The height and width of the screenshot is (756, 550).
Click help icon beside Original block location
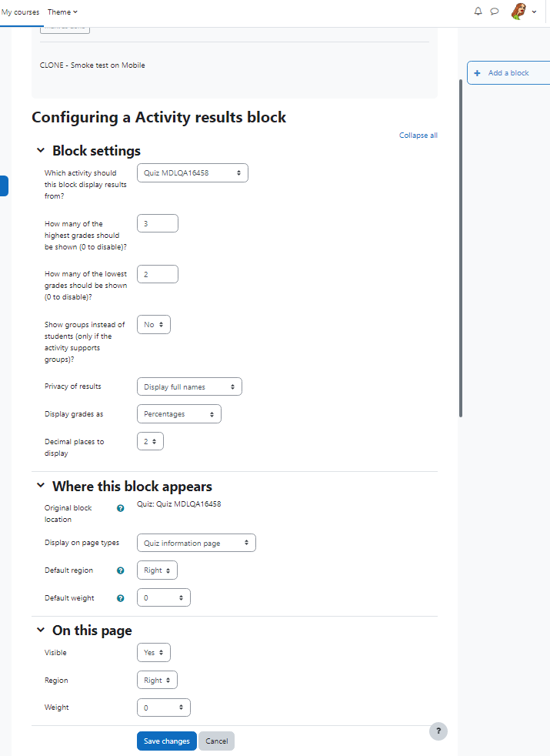coord(121,508)
